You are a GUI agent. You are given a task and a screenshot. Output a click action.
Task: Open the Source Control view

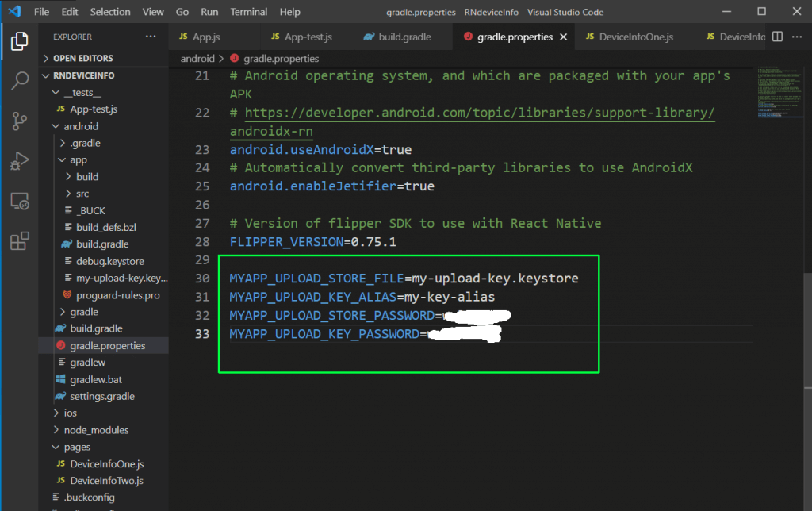[19, 121]
